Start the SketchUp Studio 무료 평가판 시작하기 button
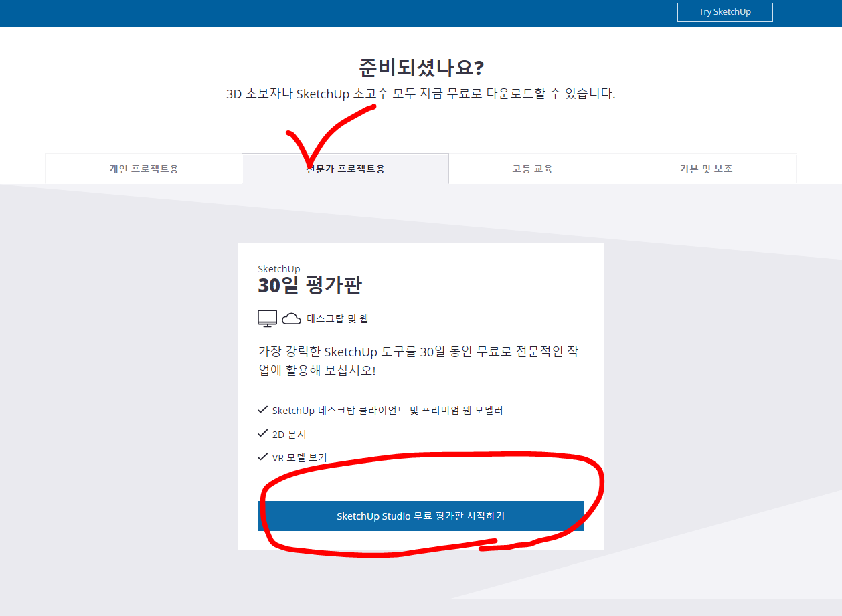 point(420,516)
